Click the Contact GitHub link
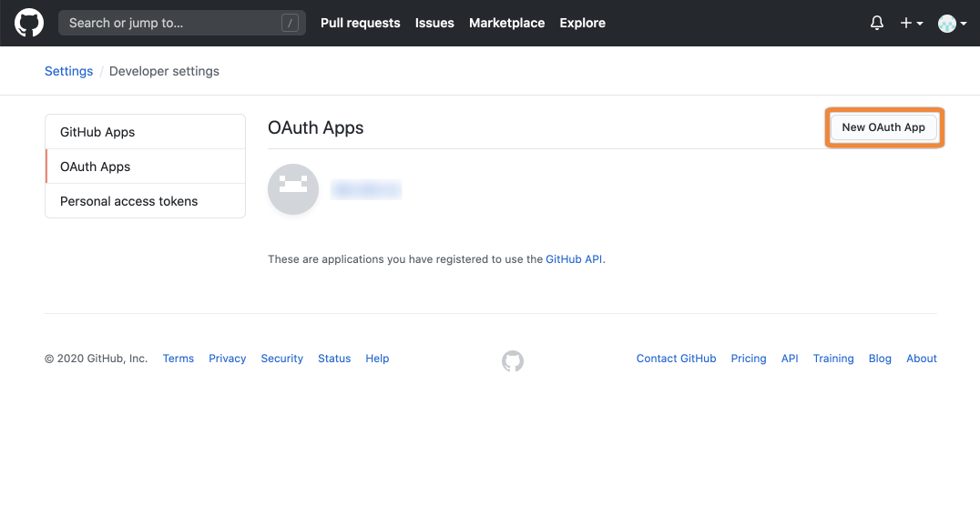Image resolution: width=980 pixels, height=526 pixels. [676, 358]
